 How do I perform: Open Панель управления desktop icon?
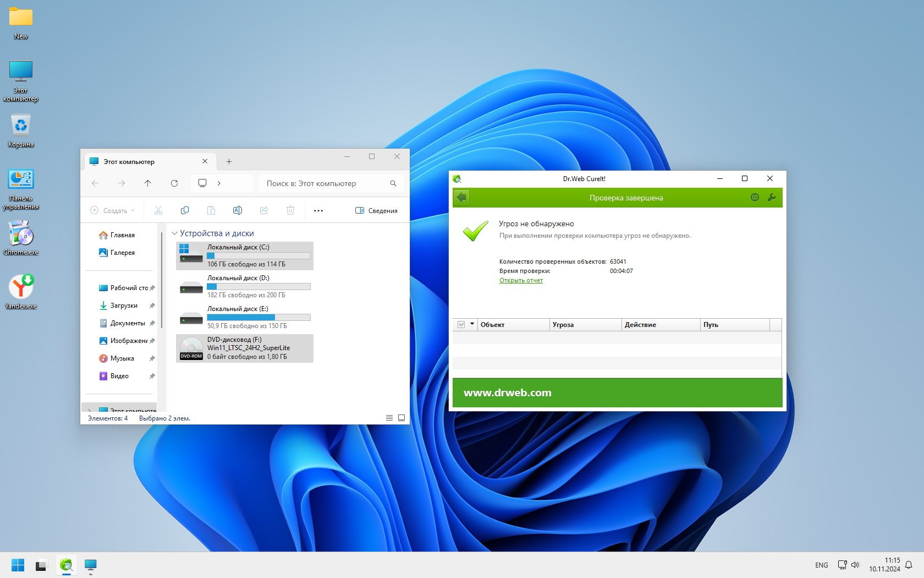(x=21, y=189)
